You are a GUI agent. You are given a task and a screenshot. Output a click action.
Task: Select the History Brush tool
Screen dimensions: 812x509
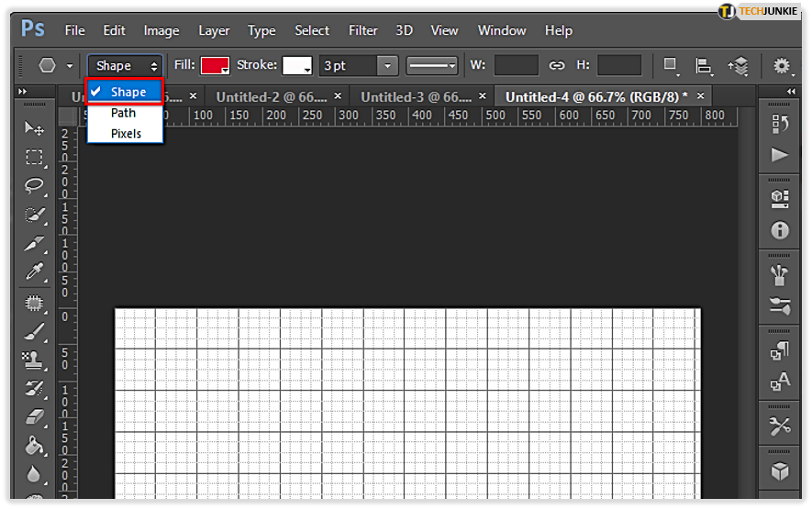pos(34,389)
